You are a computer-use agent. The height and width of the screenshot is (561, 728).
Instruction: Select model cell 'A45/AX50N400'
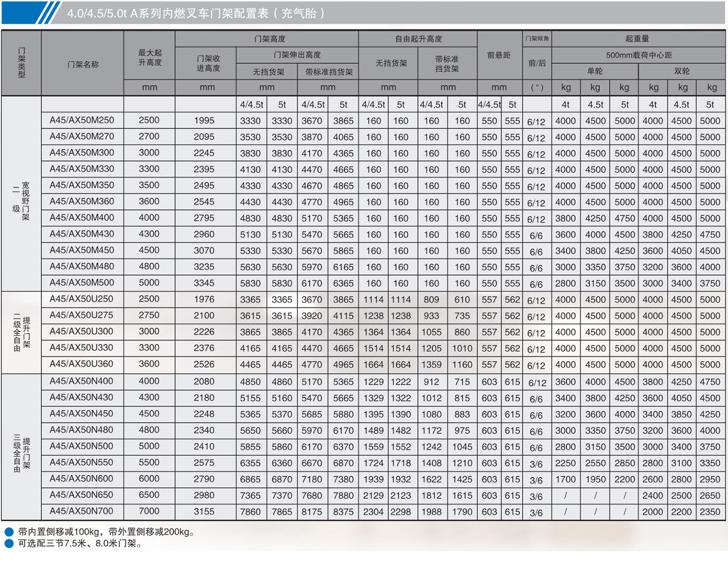click(82, 381)
